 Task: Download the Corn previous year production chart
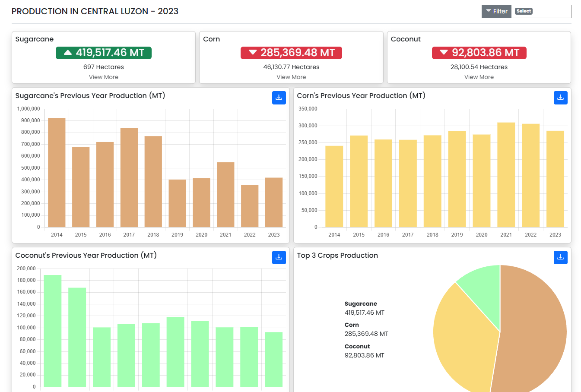click(560, 98)
